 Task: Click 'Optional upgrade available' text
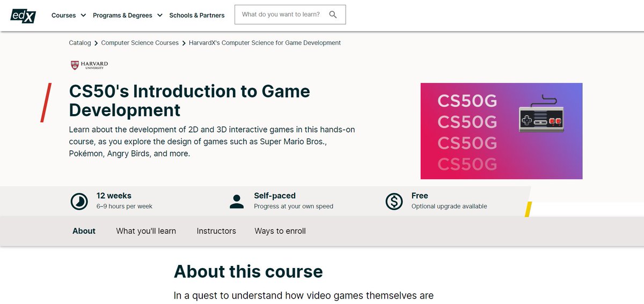point(449,206)
